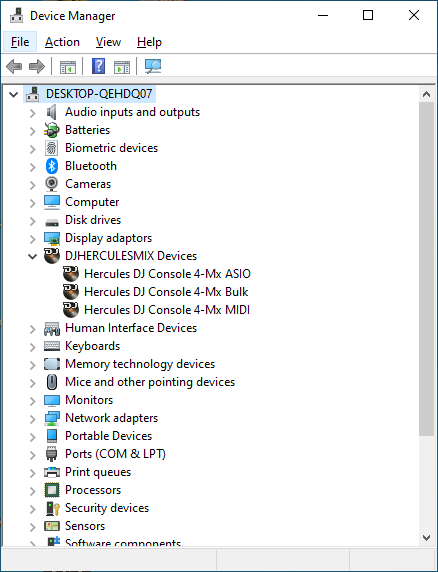The width and height of the screenshot is (438, 572).
Task: Click the Forward arrow toolbar icon
Action: 36,67
